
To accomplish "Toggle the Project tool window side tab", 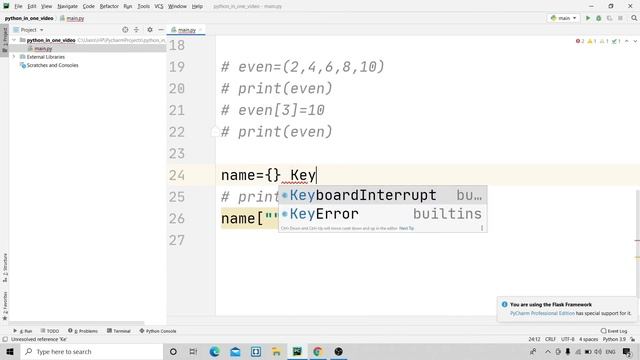I will coord(4,39).
